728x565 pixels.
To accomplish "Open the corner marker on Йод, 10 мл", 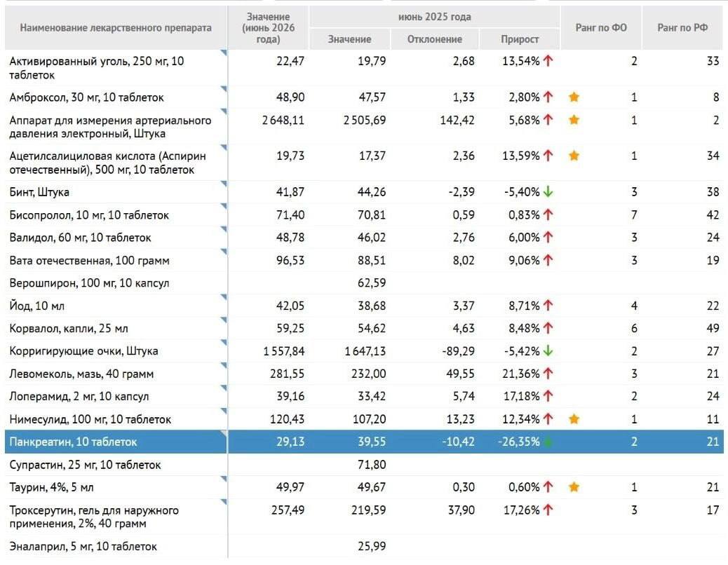I will 224,297.
